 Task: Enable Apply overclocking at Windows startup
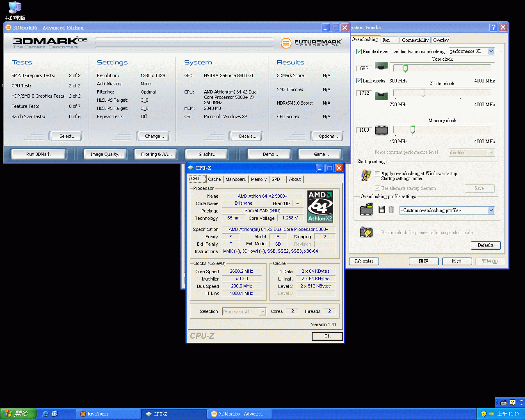377,173
